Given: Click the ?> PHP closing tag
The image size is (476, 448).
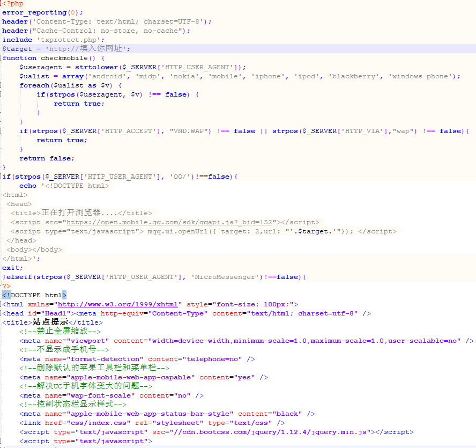Looking at the screenshot, I should (x=6, y=287).
